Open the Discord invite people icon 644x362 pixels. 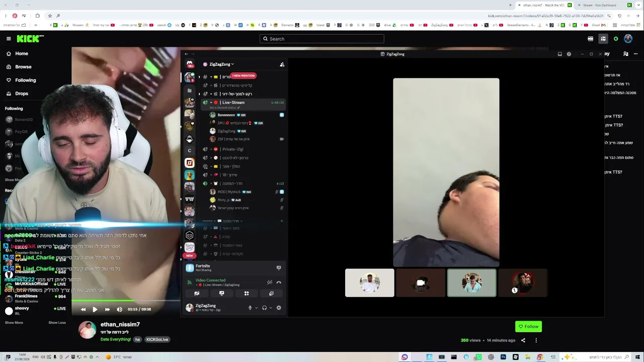tap(282, 64)
